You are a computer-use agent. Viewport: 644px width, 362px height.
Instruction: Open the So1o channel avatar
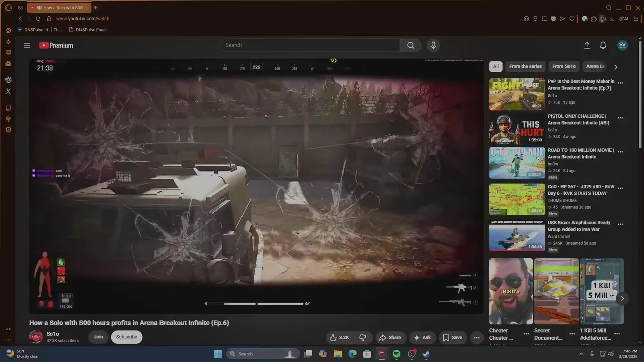point(36,337)
